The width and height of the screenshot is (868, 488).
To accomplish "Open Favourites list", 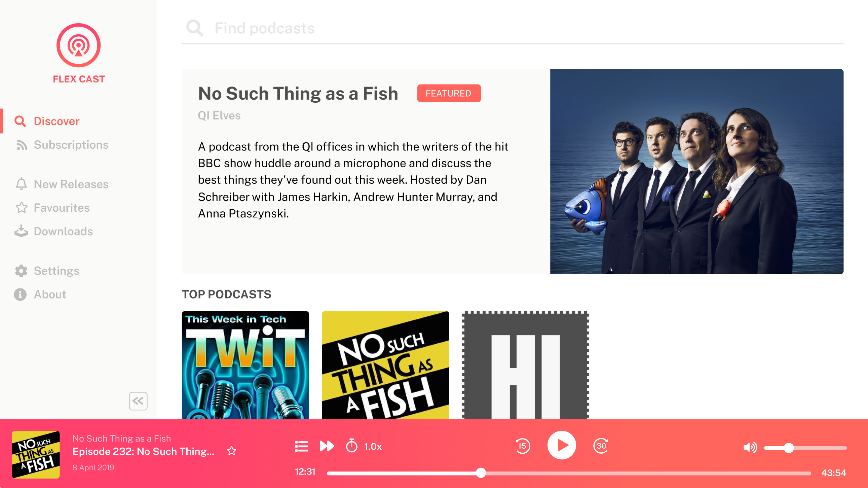I will [x=52, y=208].
